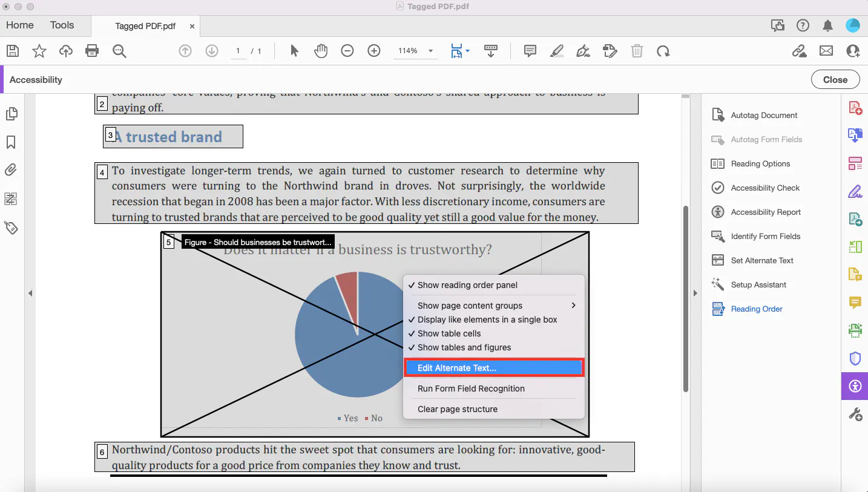The width and height of the screenshot is (868, 492).
Task: Disable Show tables and figures
Action: pyautogui.click(x=464, y=347)
